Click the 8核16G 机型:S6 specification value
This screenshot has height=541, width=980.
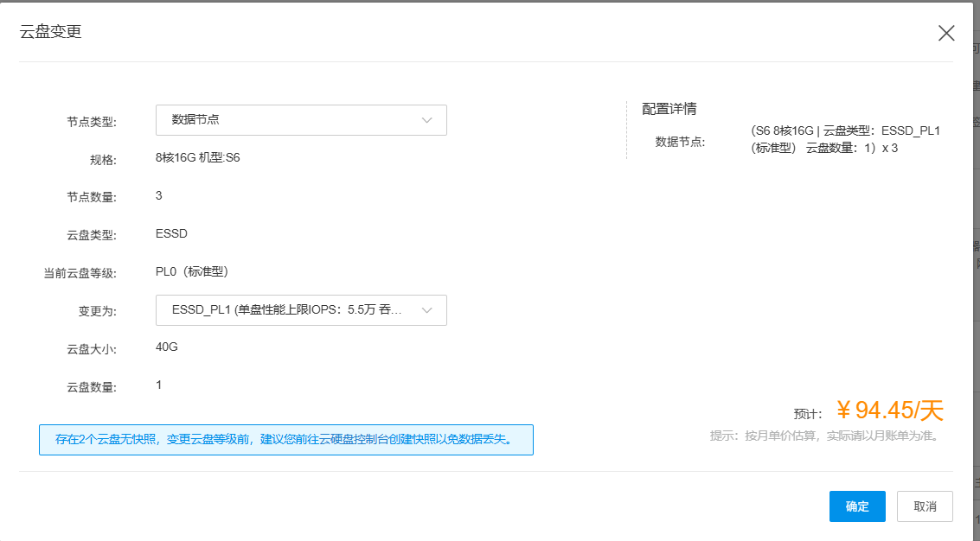pyautogui.click(x=197, y=158)
